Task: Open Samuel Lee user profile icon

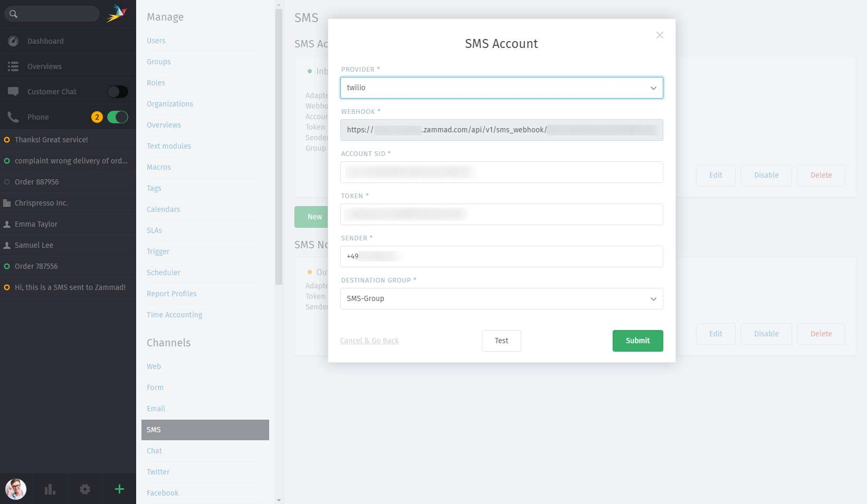Action: point(7,245)
